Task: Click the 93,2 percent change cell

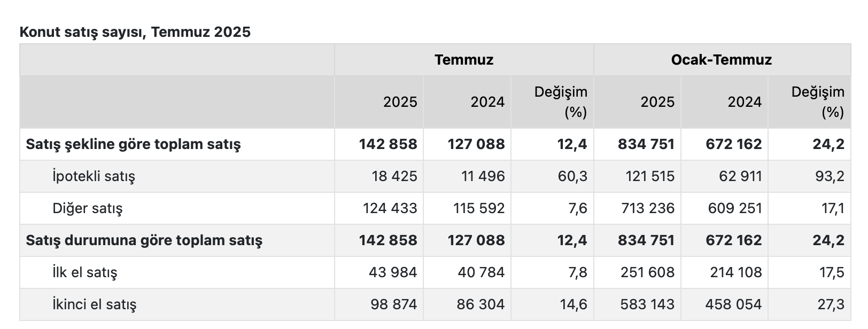Action: click(830, 176)
